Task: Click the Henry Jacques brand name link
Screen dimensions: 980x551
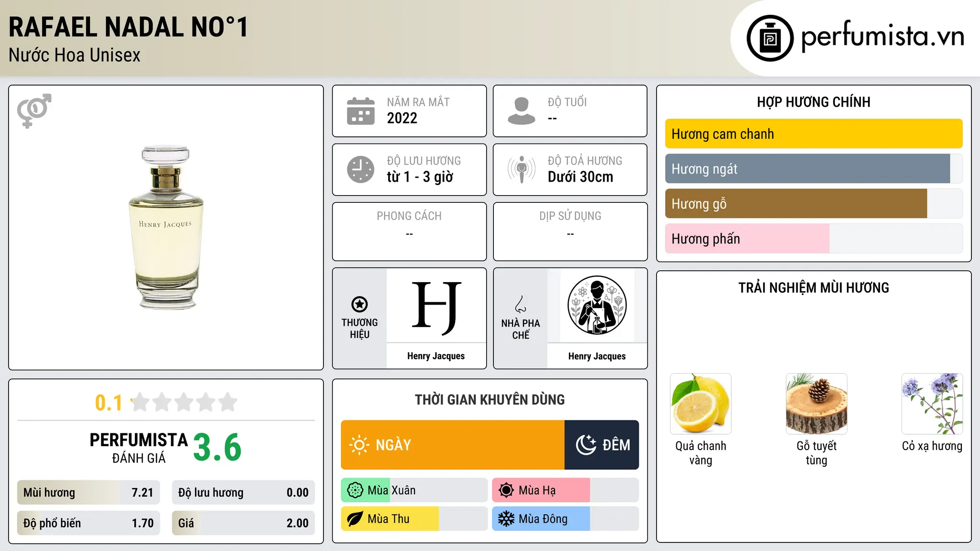Action: [436, 356]
